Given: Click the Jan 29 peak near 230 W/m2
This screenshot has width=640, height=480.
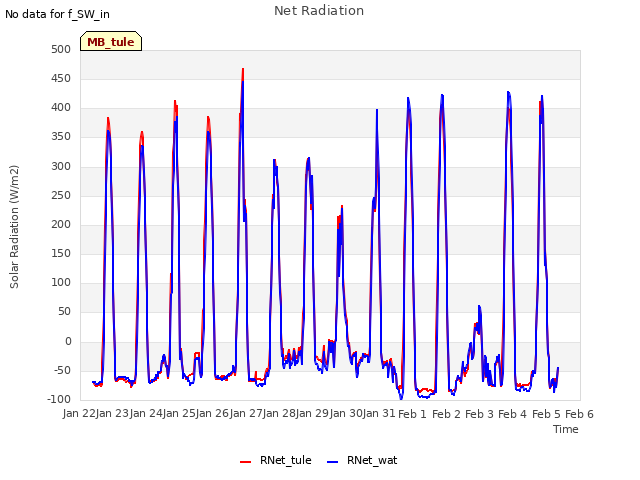Looking at the screenshot, I should [342, 206].
